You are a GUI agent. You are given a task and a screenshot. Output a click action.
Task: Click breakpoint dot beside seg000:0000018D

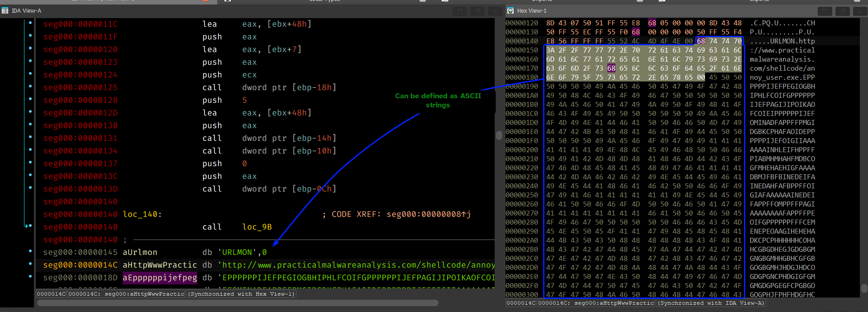[30, 276]
